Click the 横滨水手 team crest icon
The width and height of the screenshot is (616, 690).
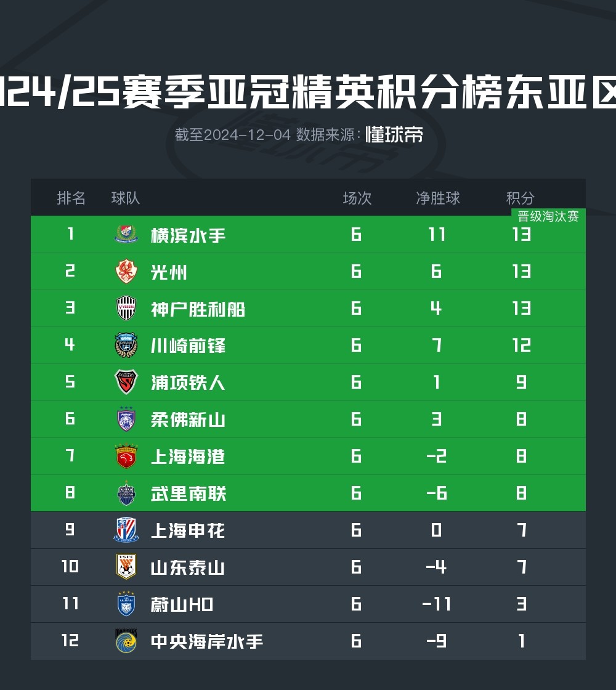click(126, 234)
